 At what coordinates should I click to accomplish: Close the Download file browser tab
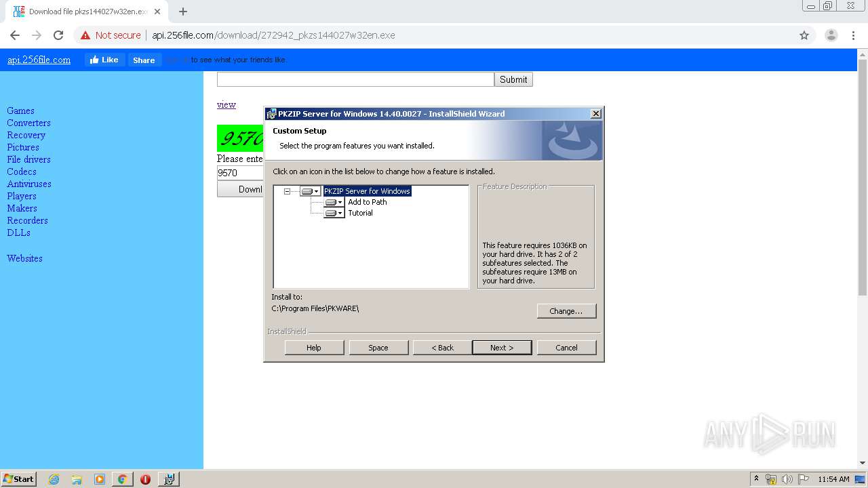coord(158,12)
